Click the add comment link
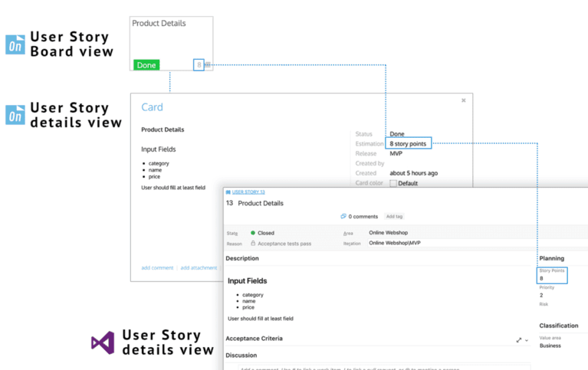Screen dimensions: 588x370 157,267
